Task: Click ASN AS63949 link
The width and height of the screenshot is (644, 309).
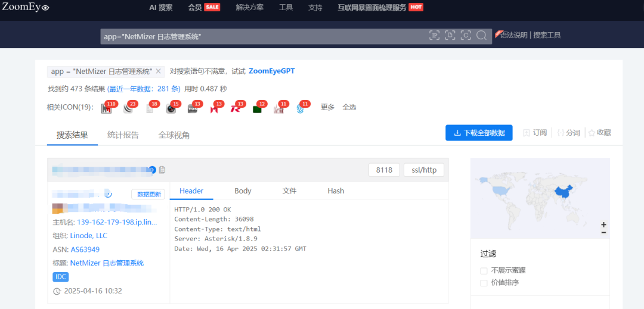Action: [x=85, y=249]
